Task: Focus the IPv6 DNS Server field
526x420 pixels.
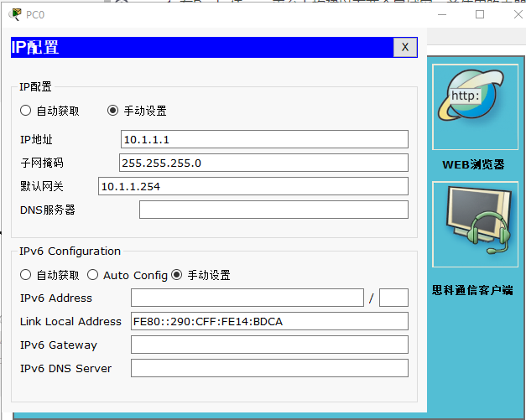Action: point(269,368)
